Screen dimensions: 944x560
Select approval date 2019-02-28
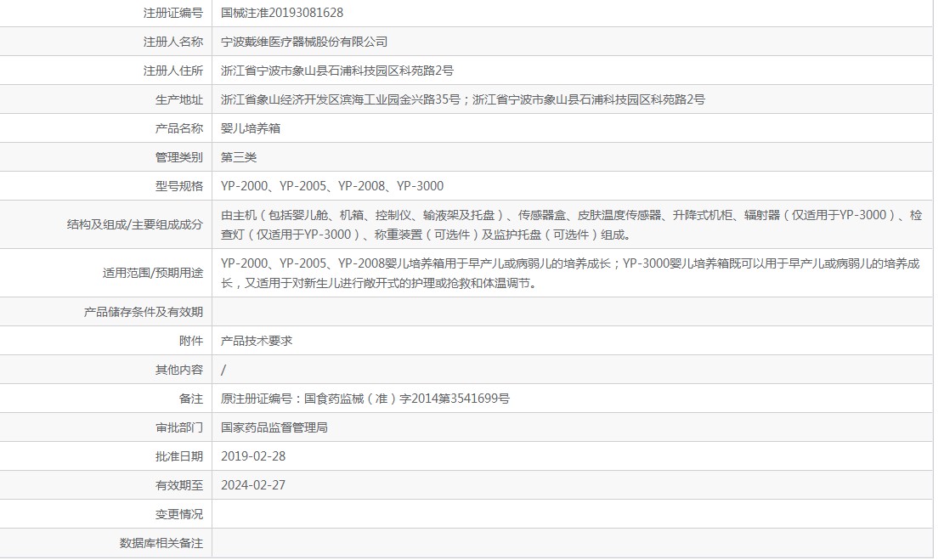[253, 456]
